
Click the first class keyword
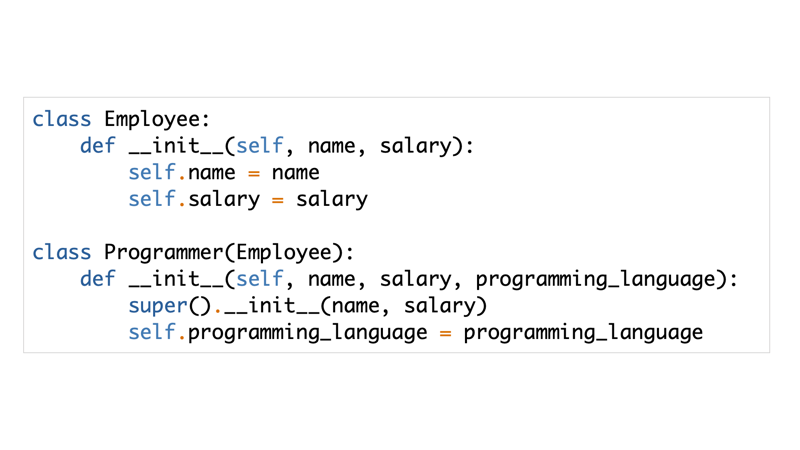(x=62, y=119)
